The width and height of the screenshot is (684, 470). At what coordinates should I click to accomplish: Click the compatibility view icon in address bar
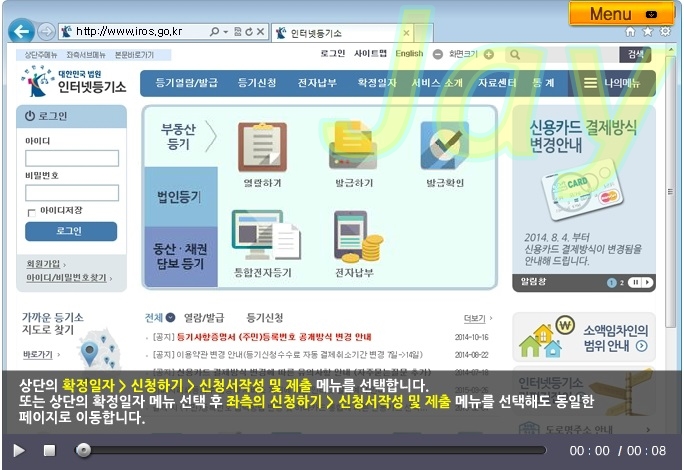238,31
